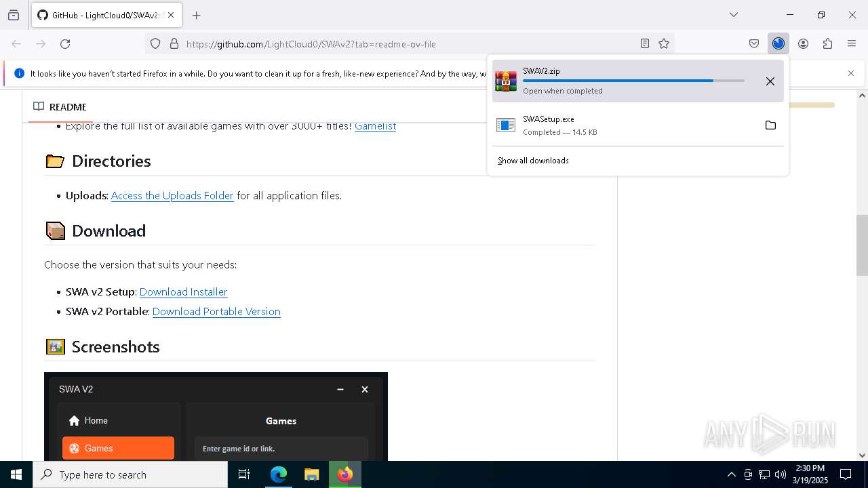This screenshot has height=488, width=868.
Task: Cancel the SWAV2.zip download
Action: point(770,81)
